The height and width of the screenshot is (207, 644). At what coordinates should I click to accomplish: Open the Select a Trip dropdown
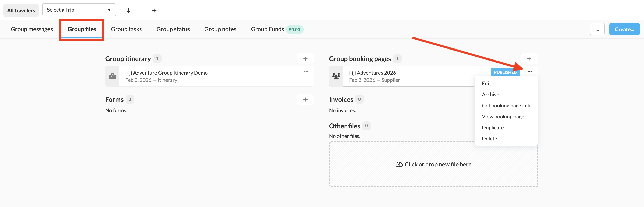(x=79, y=10)
